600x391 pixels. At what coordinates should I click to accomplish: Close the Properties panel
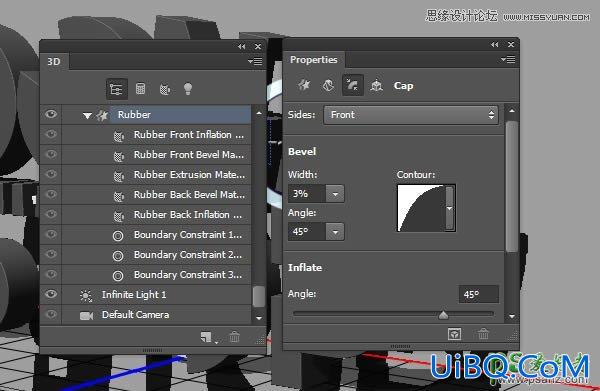[511, 45]
